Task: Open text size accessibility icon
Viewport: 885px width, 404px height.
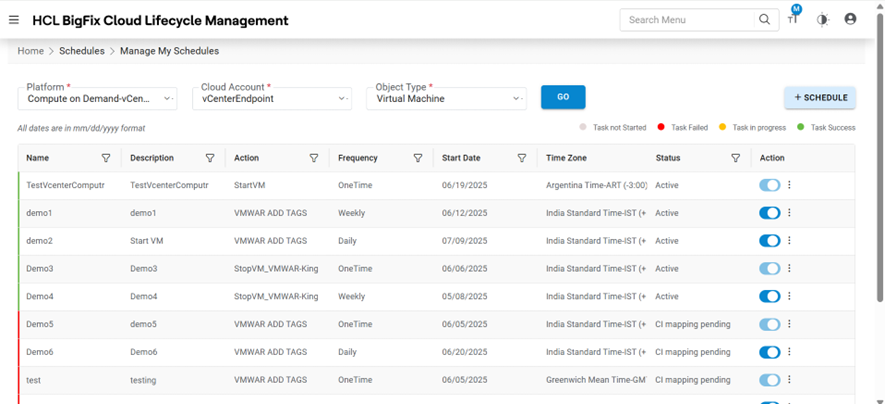Action: [x=793, y=20]
